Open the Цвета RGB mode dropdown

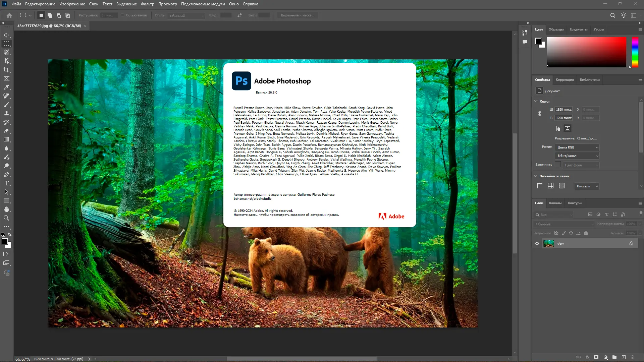click(x=577, y=147)
